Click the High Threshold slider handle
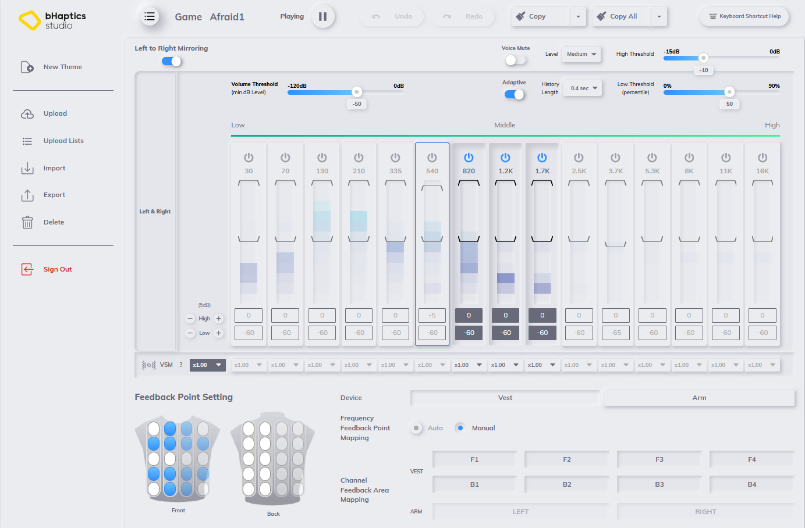Viewport: 805px width, 528px height. [703, 58]
